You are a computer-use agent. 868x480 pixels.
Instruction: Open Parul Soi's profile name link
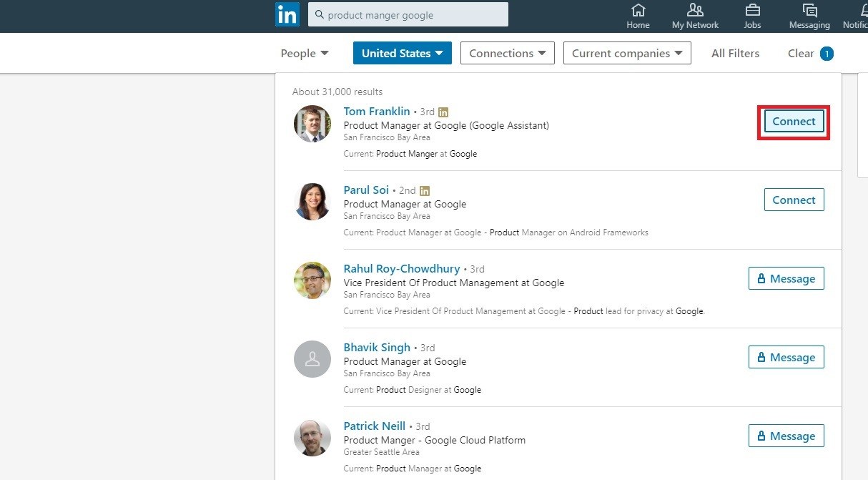[366, 190]
